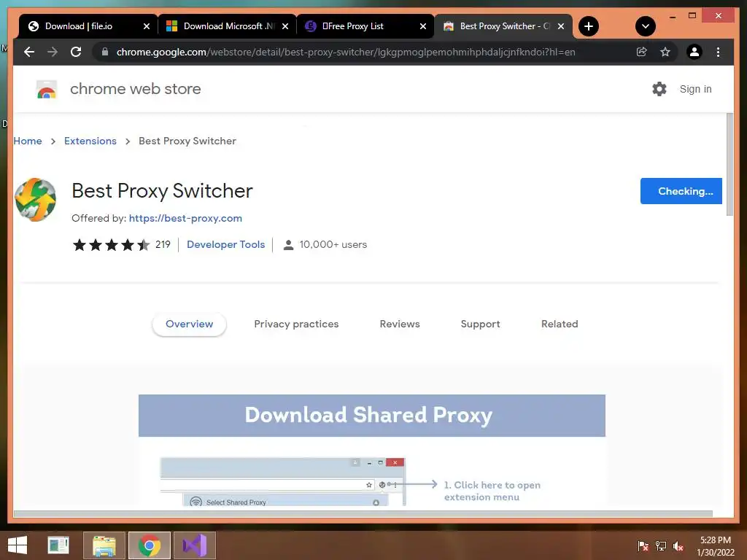Click the 219 ratings count

click(163, 244)
